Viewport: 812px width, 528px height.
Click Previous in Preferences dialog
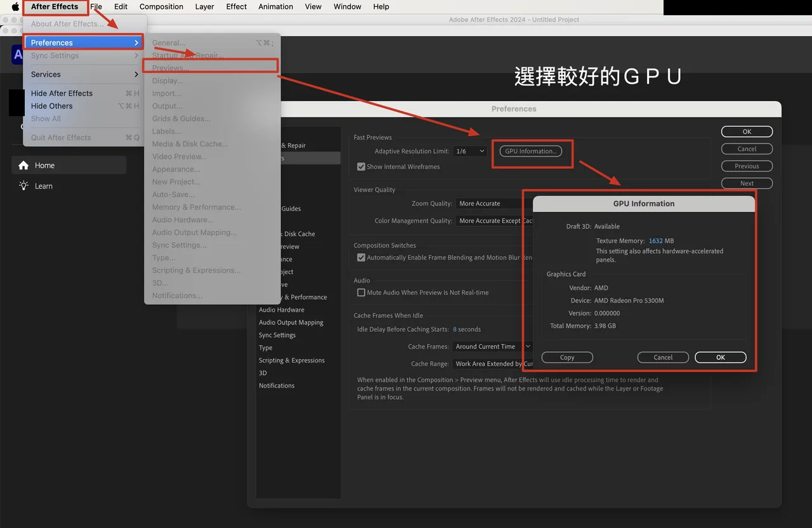[x=747, y=166]
